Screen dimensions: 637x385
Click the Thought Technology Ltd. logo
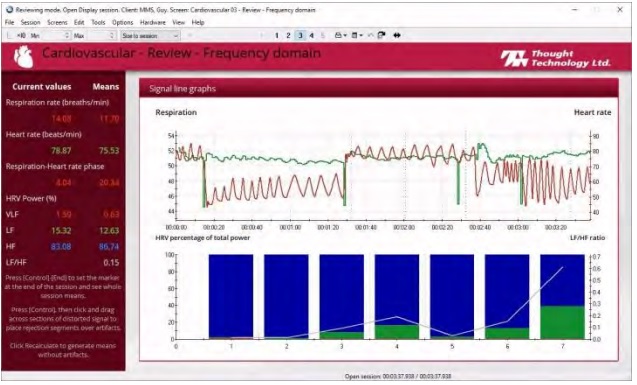point(555,58)
